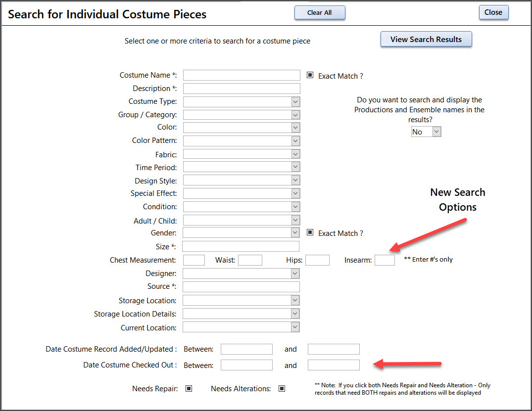Toggle Exact Match checkbox beside Costume Name
This screenshot has width=532, height=411.
[x=310, y=76]
